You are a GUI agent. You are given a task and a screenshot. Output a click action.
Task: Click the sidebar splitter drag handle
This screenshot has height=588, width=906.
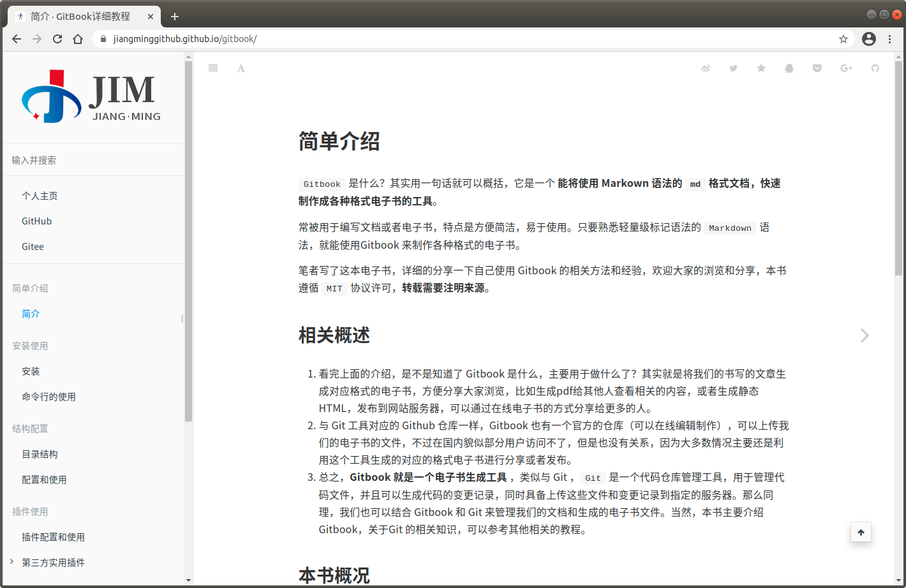point(182,318)
